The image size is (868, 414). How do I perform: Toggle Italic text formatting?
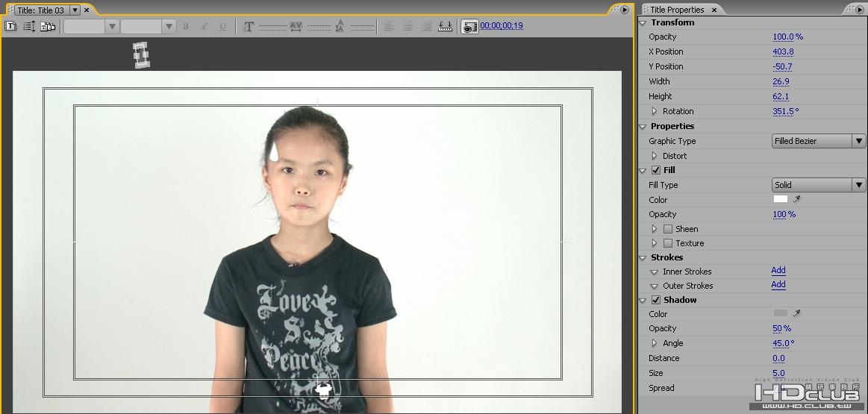pyautogui.click(x=204, y=27)
